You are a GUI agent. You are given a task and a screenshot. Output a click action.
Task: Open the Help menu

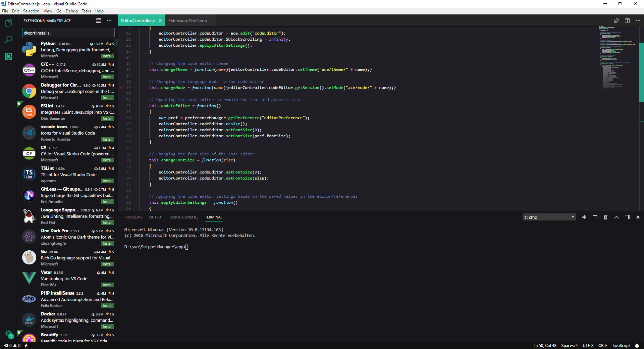click(x=99, y=11)
